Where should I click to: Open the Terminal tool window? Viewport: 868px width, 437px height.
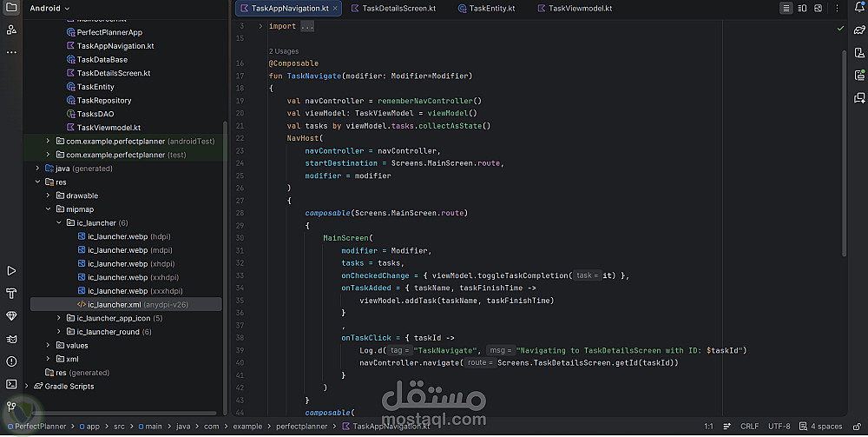pyautogui.click(x=11, y=384)
